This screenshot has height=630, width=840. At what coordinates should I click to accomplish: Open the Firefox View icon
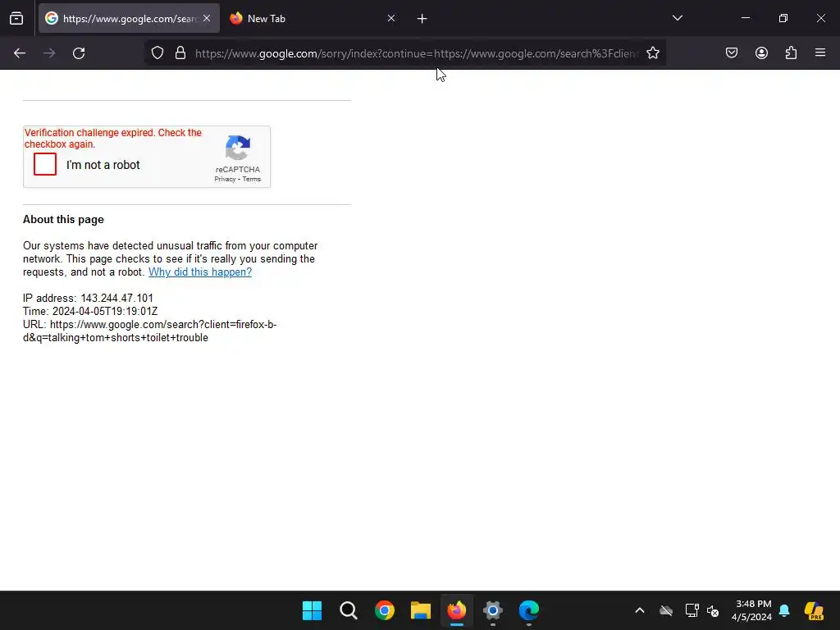[16, 19]
